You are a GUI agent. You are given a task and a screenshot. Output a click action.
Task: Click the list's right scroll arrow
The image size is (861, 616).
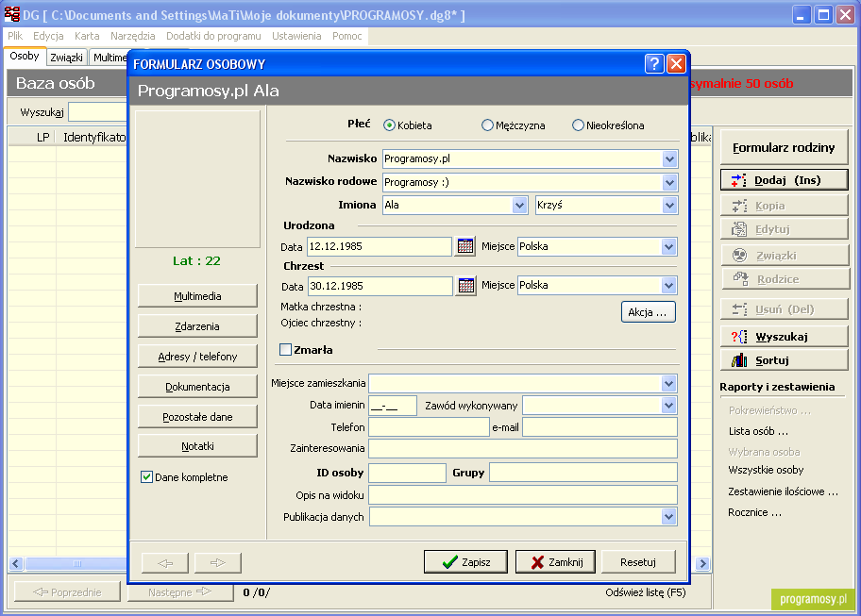coord(702,563)
